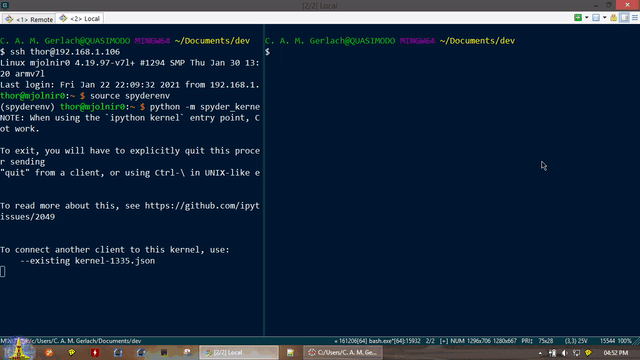The width and height of the screenshot is (640, 360).
Task: Click the '2/2' console count in status bar
Action: tap(430, 341)
